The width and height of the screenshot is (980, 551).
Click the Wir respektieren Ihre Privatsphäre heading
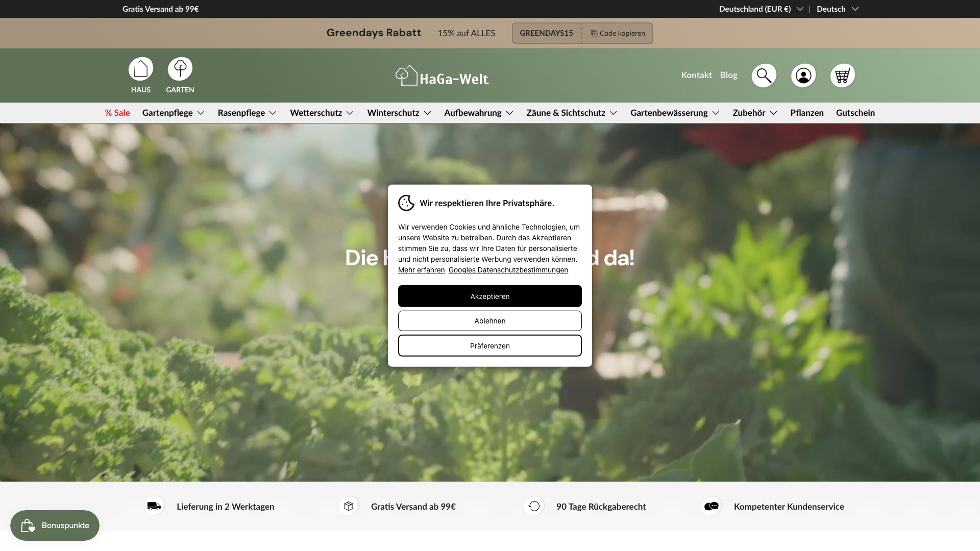point(487,203)
